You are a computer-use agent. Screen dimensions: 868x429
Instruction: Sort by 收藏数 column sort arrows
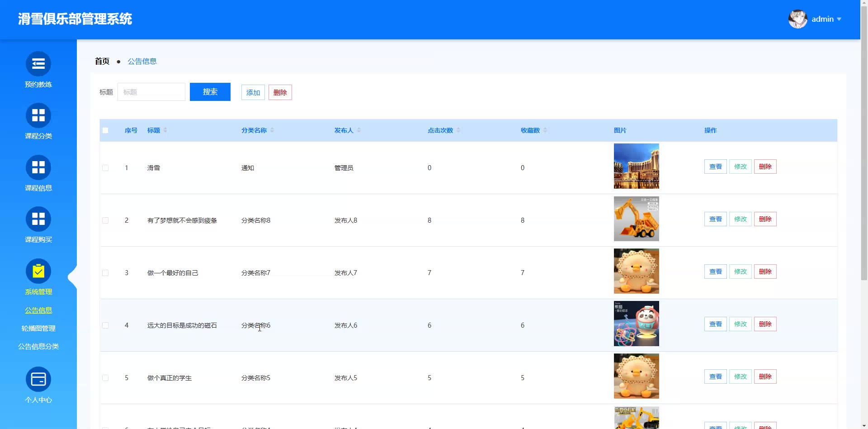545,130
